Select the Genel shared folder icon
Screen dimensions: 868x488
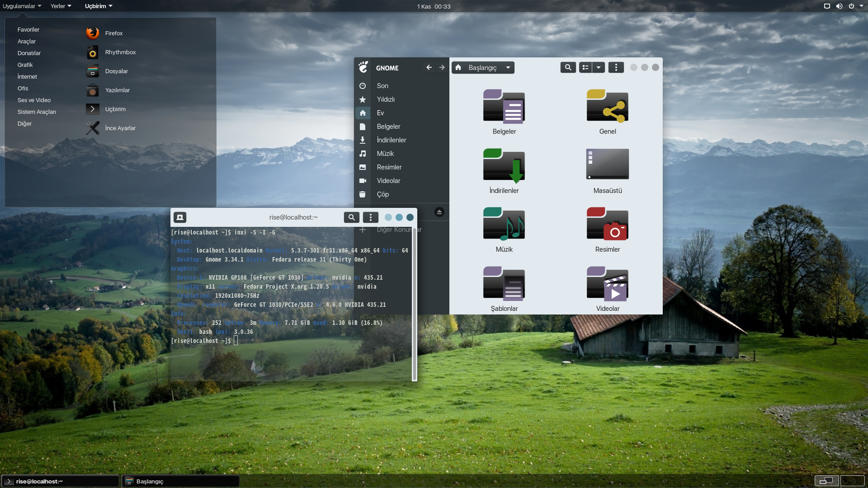click(608, 107)
